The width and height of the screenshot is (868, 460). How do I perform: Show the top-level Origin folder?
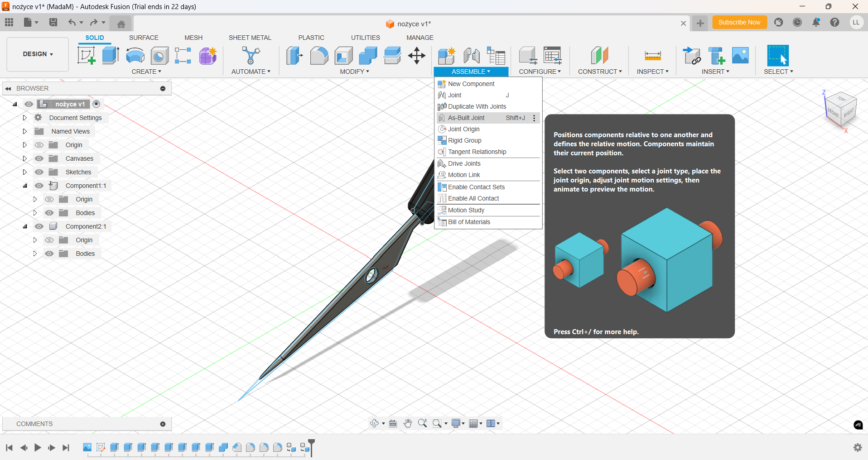point(39,145)
